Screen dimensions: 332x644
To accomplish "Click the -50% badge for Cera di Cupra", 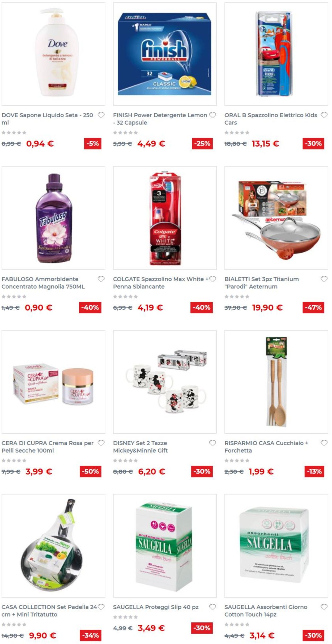I will tap(90, 471).
